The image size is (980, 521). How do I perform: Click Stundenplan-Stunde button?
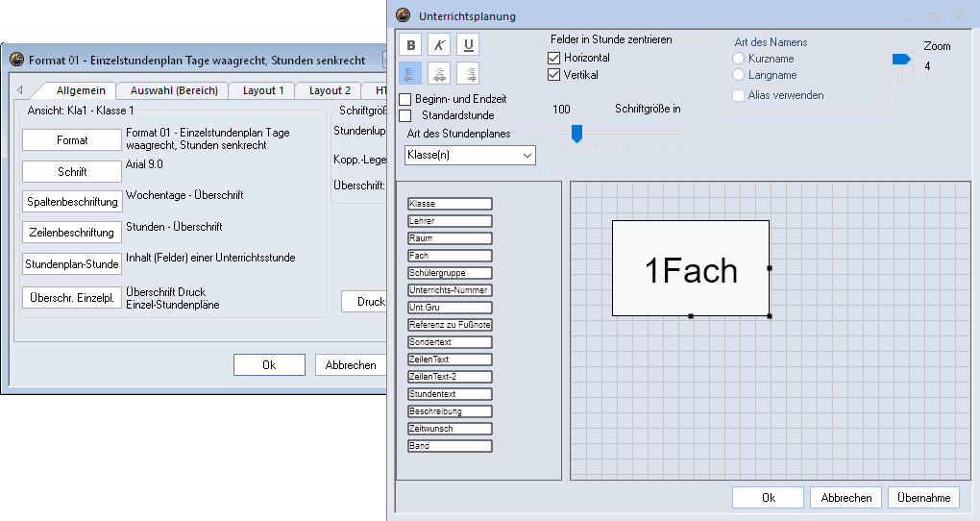click(72, 264)
